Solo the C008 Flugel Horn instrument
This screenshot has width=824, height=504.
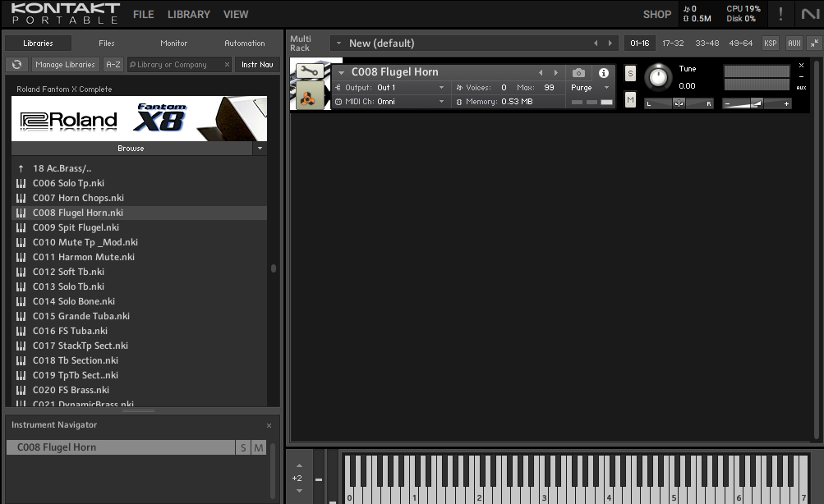[630, 74]
